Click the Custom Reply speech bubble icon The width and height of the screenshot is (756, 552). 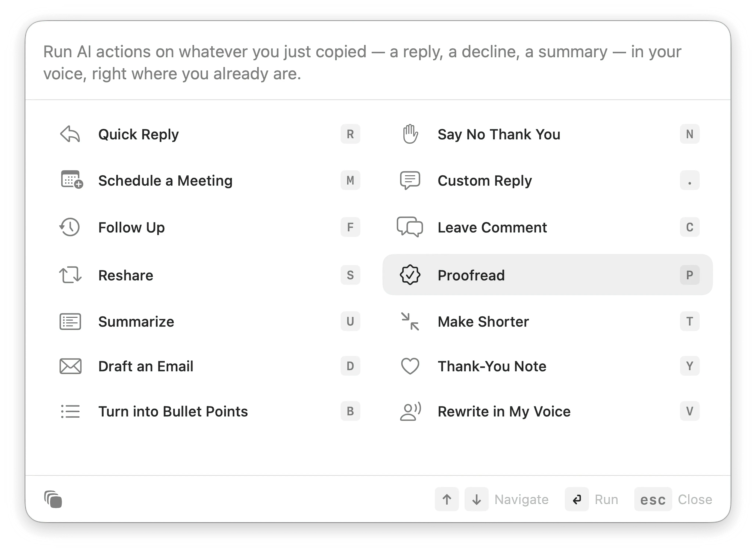[x=410, y=181]
